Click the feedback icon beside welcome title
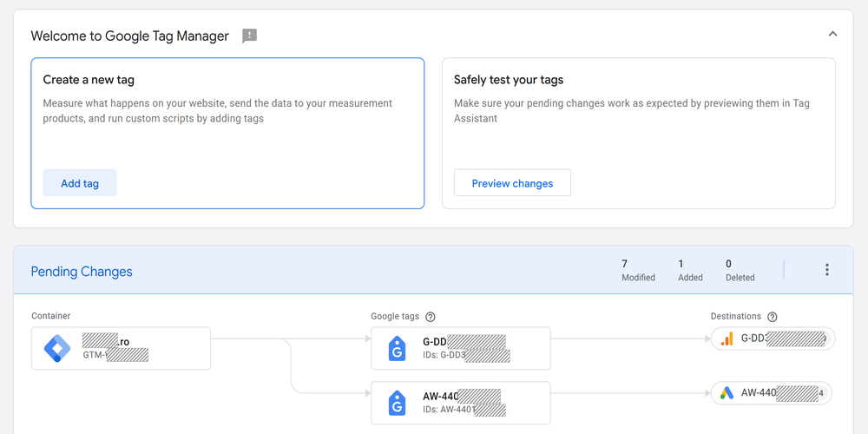The width and height of the screenshot is (868, 434). pyautogui.click(x=250, y=36)
